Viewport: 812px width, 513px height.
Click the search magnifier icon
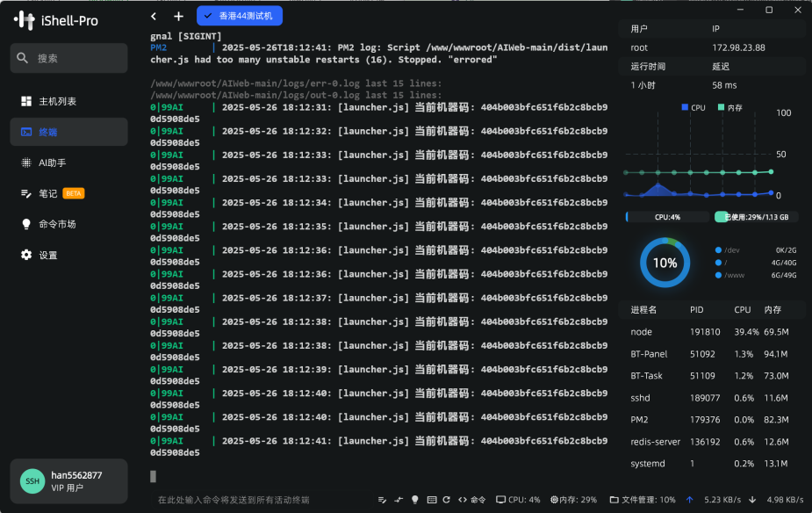(x=22, y=58)
